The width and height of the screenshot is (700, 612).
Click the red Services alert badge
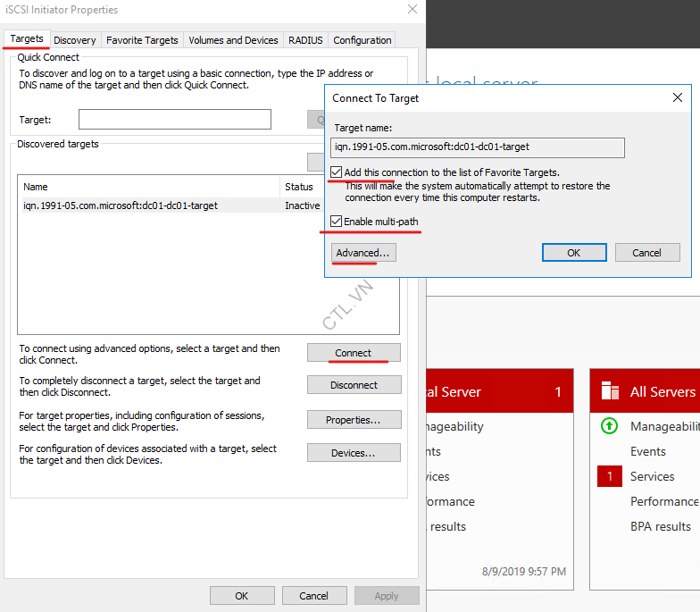pyautogui.click(x=609, y=476)
